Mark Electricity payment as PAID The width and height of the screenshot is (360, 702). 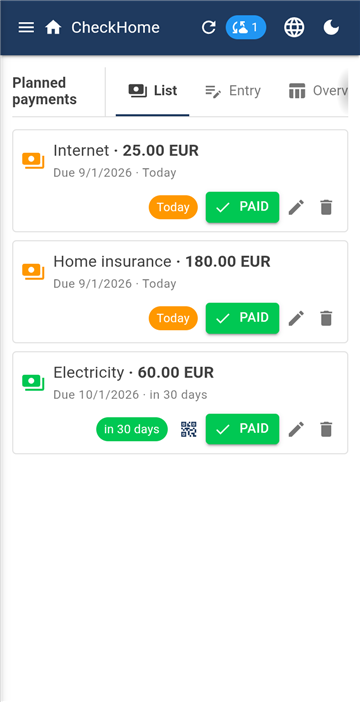[x=242, y=429]
